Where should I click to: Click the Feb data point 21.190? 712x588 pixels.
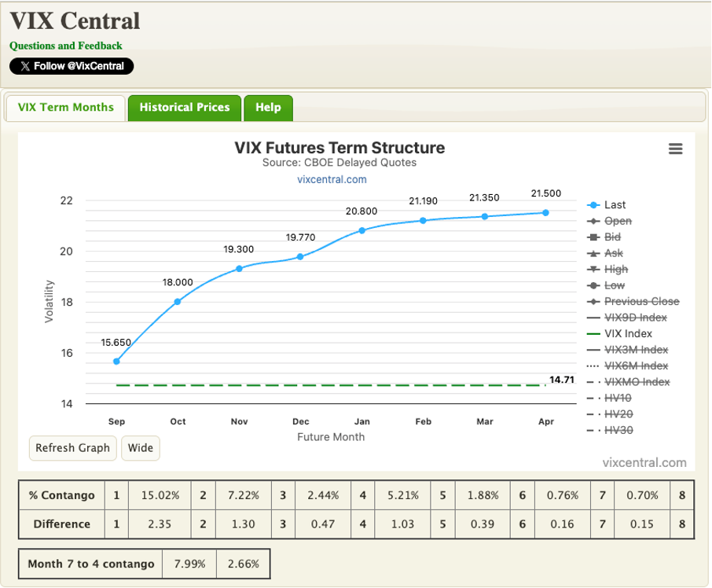pos(424,221)
